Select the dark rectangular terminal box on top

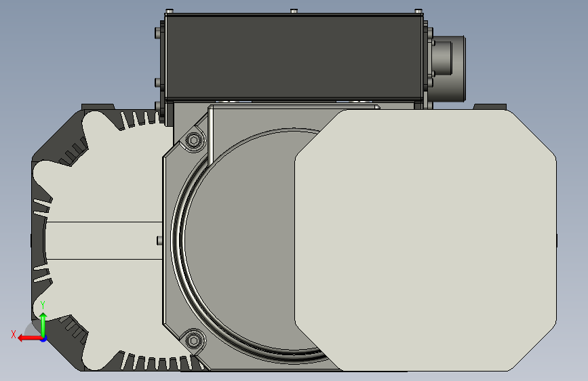[294, 57]
